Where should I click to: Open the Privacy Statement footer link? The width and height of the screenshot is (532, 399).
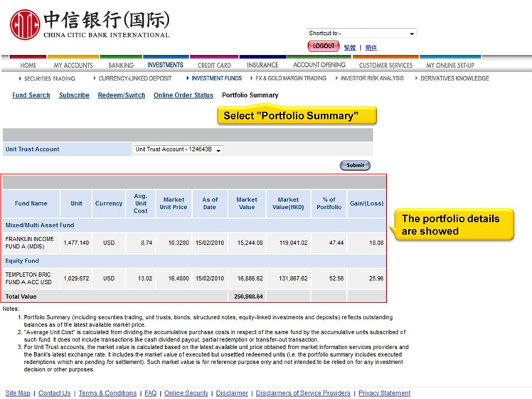pyautogui.click(x=384, y=393)
